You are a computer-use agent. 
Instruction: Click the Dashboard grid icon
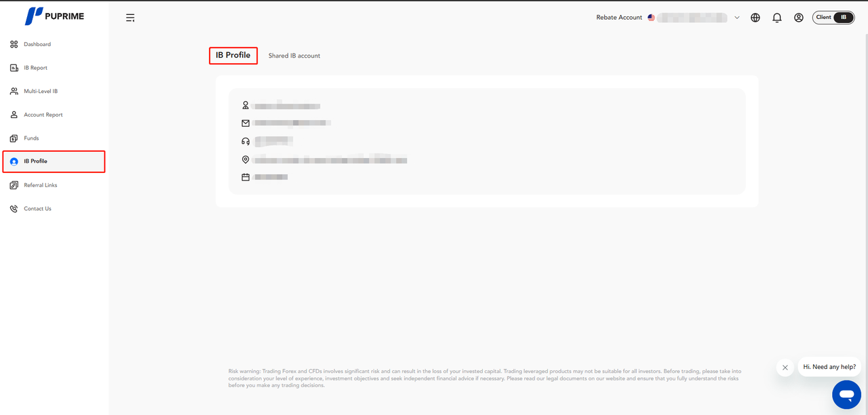tap(14, 44)
